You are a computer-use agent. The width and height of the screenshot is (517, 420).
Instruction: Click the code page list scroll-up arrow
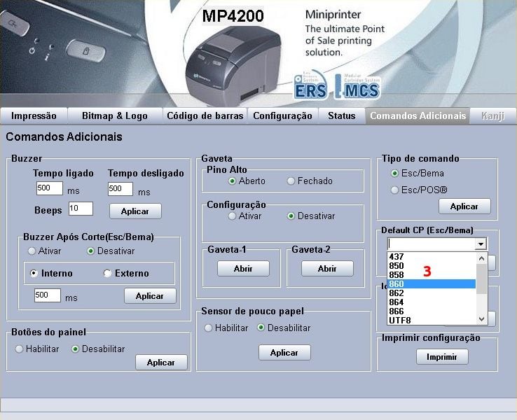(x=481, y=258)
